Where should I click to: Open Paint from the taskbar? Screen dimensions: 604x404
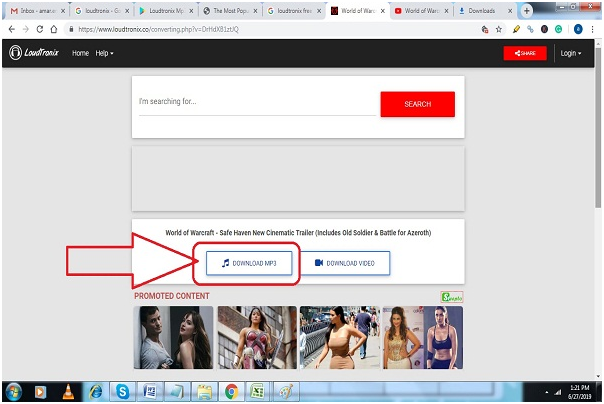(286, 392)
